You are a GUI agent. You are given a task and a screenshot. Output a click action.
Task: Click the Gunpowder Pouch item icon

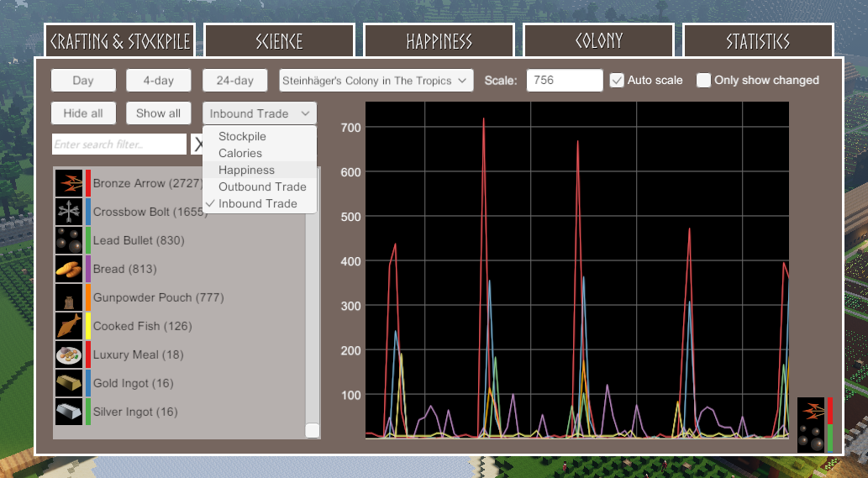click(x=69, y=297)
